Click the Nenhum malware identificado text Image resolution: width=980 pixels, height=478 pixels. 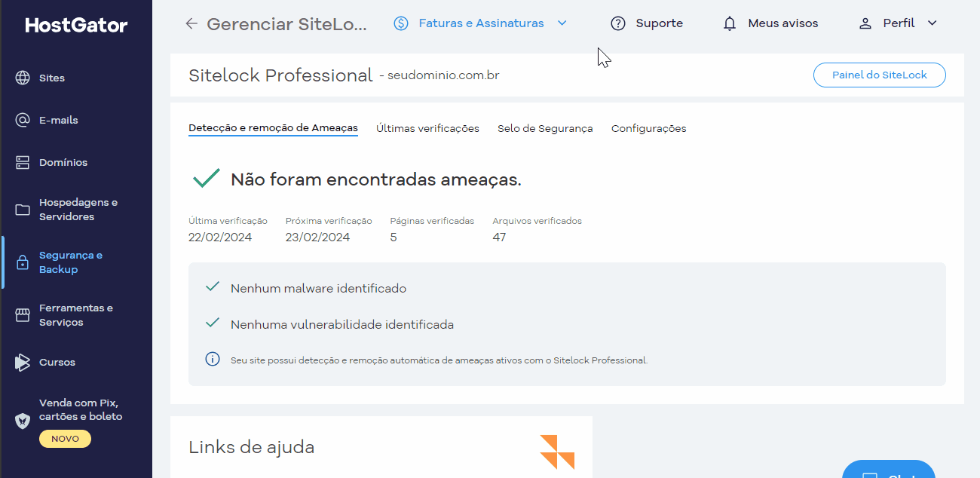click(318, 288)
